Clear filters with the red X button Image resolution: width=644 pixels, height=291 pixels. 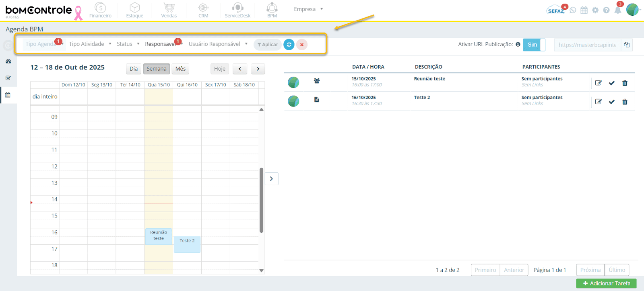(x=302, y=45)
